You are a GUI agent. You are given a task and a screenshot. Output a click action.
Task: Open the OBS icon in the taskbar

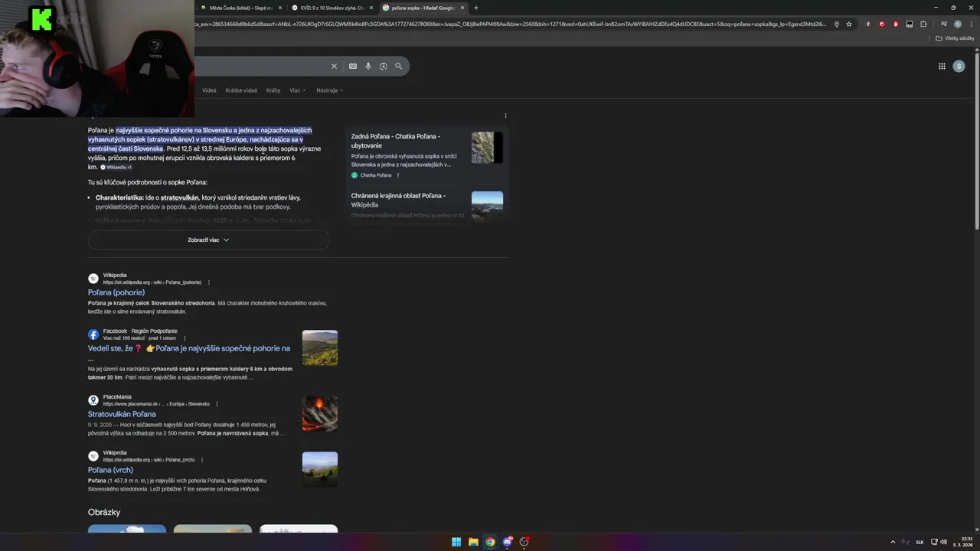point(524,542)
